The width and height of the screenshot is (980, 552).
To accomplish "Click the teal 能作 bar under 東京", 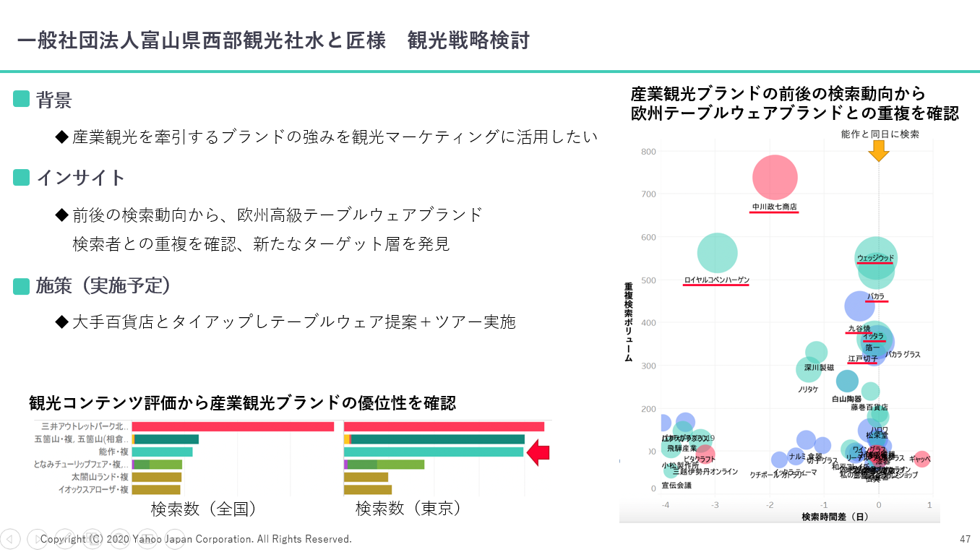I will pos(434,452).
